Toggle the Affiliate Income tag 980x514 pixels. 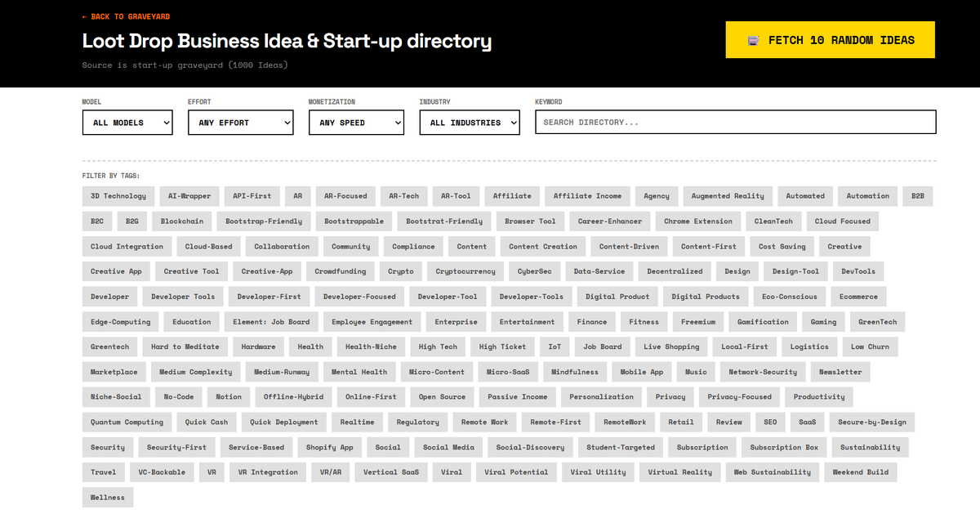(587, 196)
